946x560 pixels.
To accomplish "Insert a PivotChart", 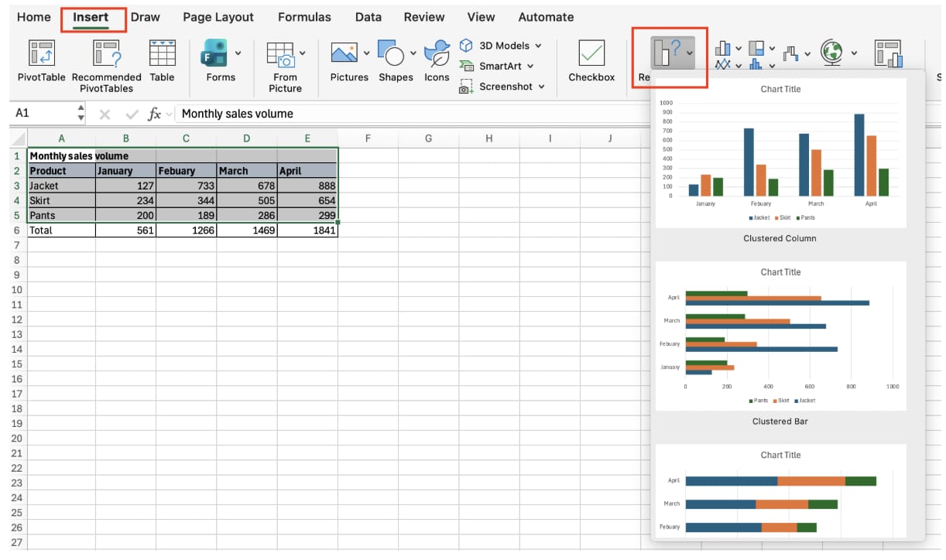I will (x=889, y=56).
